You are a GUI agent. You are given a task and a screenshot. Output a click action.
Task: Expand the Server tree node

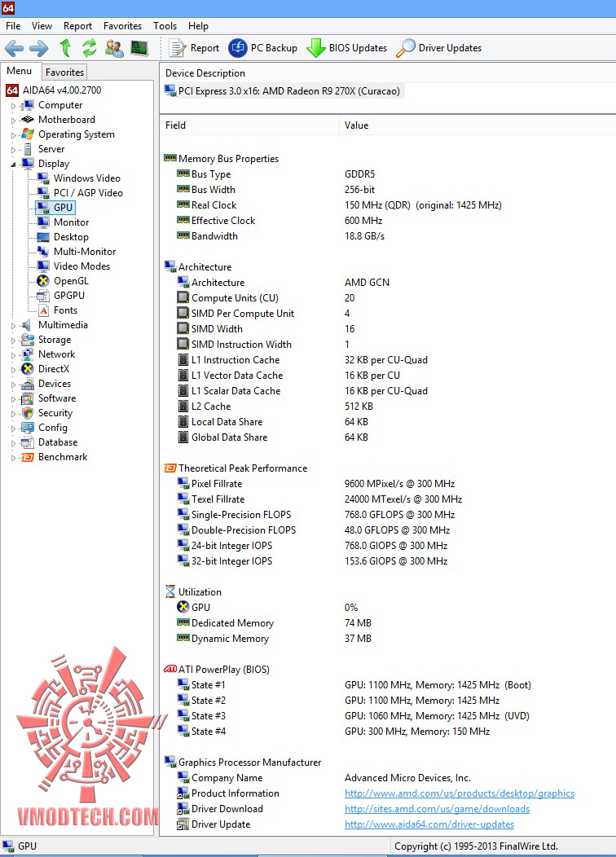(x=13, y=150)
